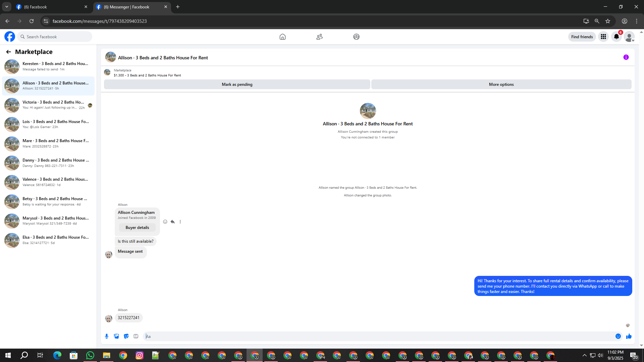Open the Valence conversation
Image resolution: width=644 pixels, height=362 pixels.
click(x=48, y=182)
